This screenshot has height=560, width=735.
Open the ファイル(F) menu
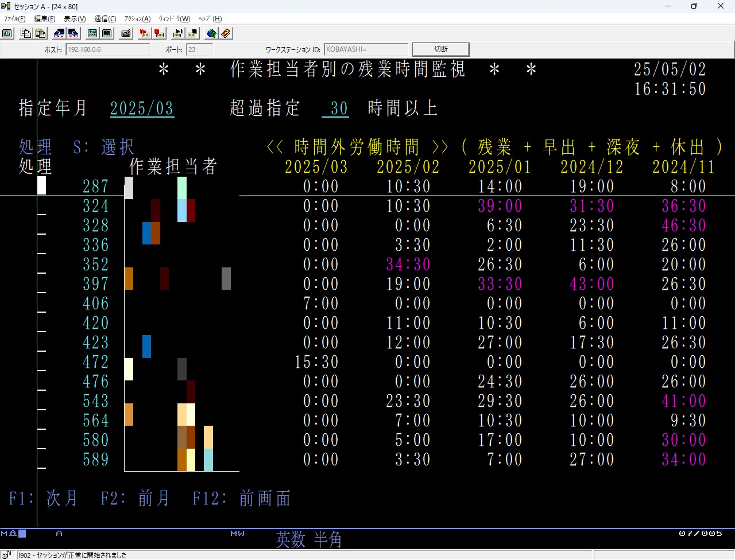[x=14, y=19]
